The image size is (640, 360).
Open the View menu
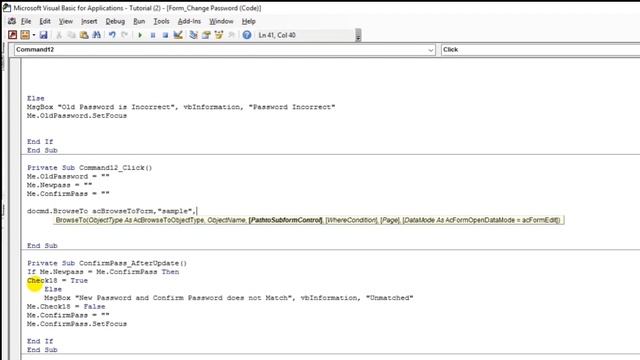(x=66, y=21)
